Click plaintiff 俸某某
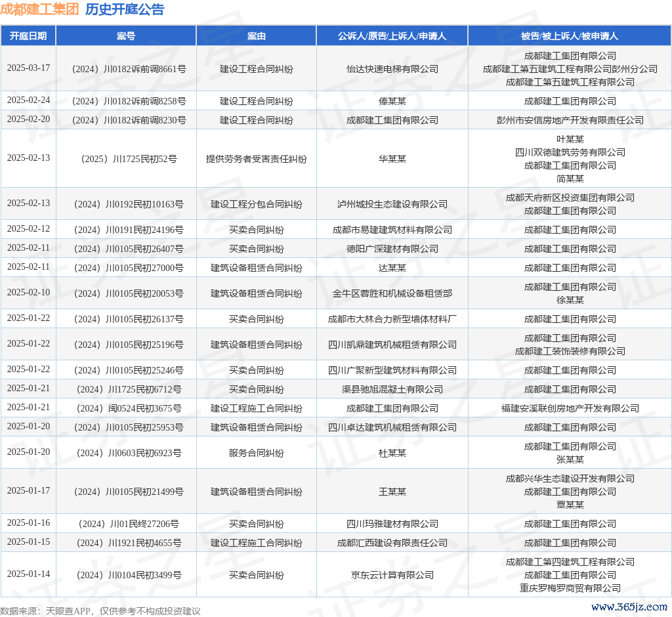The height and width of the screenshot is (617, 672). coord(392,101)
